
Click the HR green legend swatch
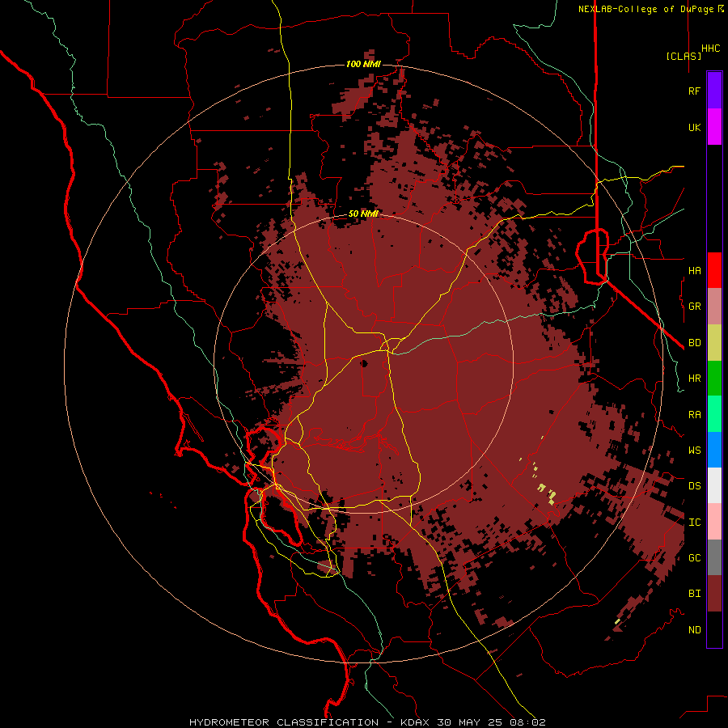pos(714,379)
